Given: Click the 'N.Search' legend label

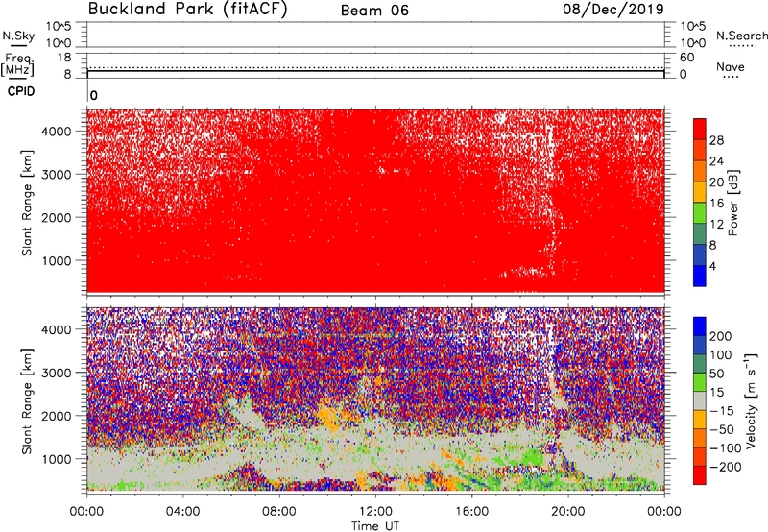Looking at the screenshot, I should pyautogui.click(x=741, y=36).
